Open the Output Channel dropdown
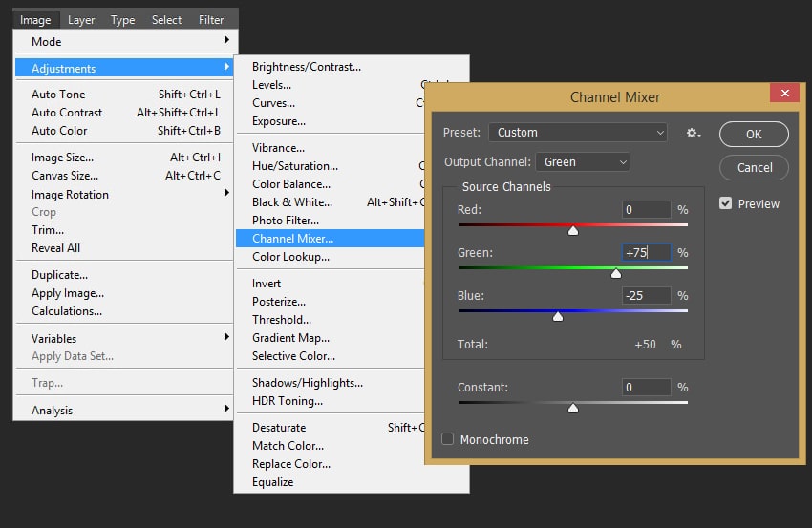Image resolution: width=812 pixels, height=528 pixels. tap(583, 162)
